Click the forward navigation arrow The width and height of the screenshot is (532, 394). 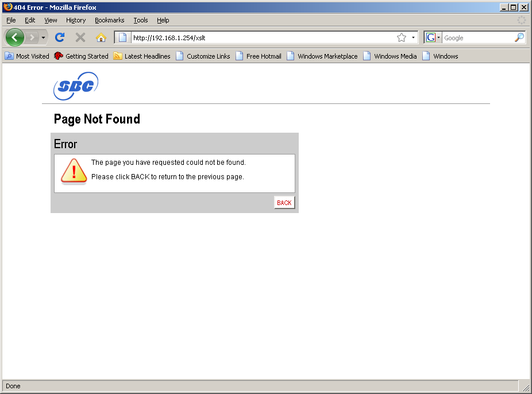coord(32,37)
